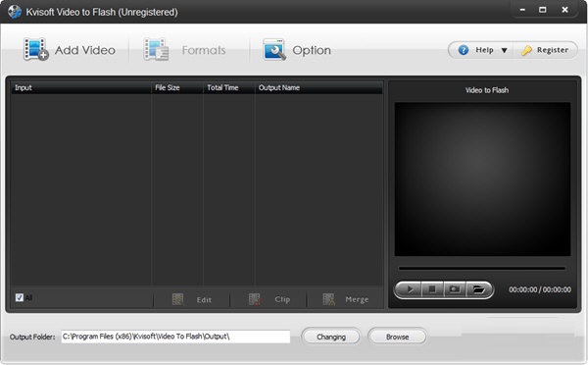588x365 pixels.
Task: Click the Register key icon
Action: tap(526, 50)
